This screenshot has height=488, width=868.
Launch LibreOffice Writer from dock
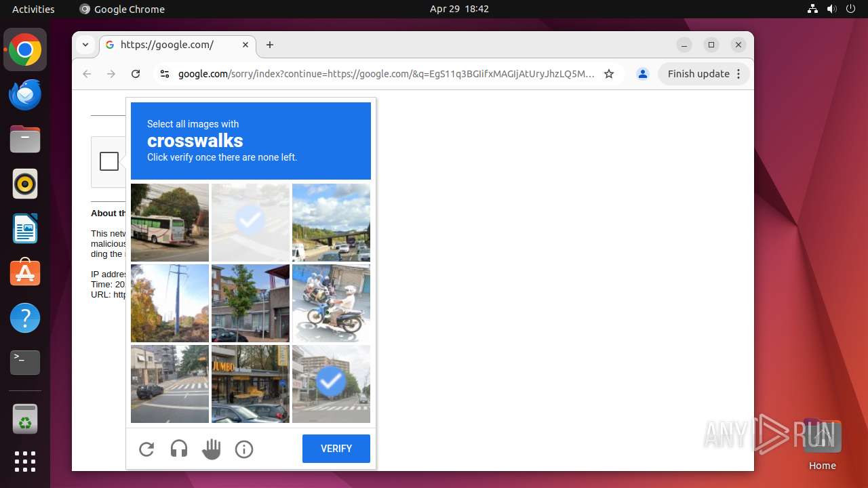click(x=25, y=228)
